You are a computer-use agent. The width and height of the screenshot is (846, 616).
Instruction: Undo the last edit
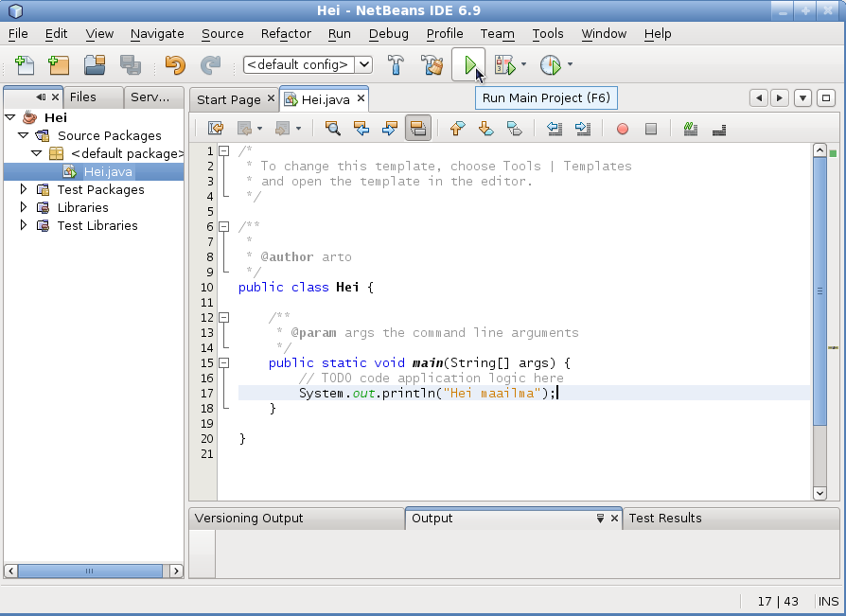175,65
